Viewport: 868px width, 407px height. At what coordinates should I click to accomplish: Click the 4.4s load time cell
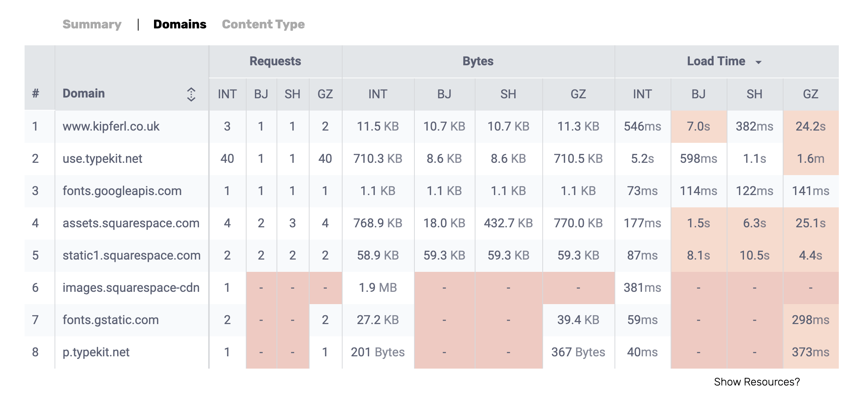(x=811, y=255)
